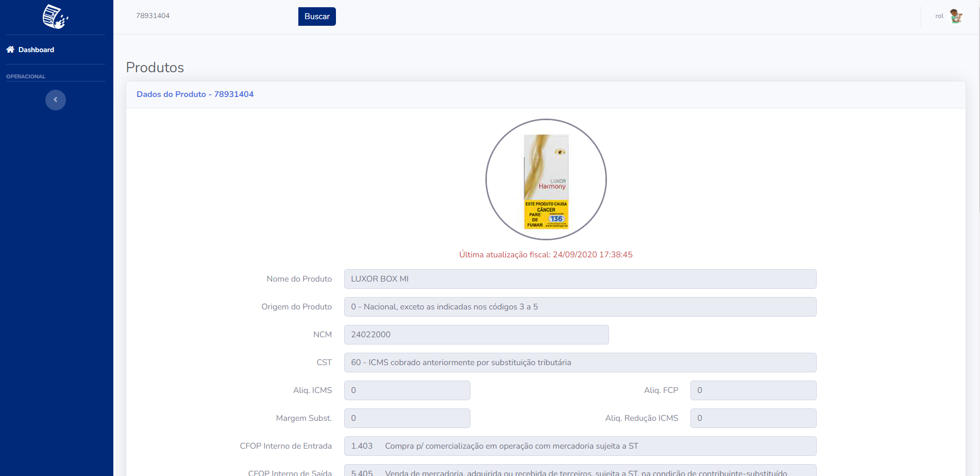Open the Dashboard home icon

10,50
